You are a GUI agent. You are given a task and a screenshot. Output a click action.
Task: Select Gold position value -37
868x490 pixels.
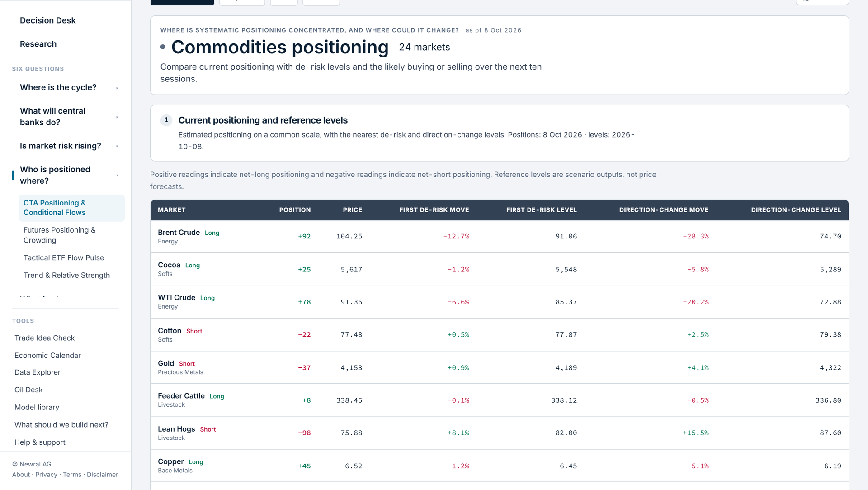[x=304, y=368]
